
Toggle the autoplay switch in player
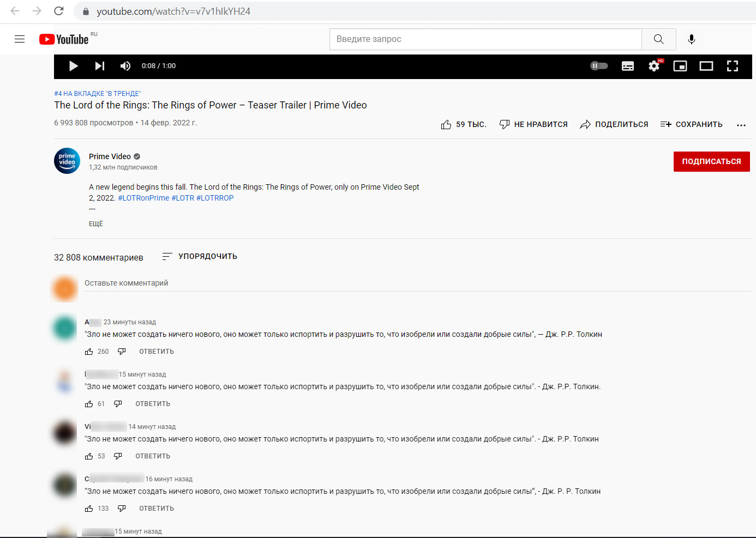(599, 66)
